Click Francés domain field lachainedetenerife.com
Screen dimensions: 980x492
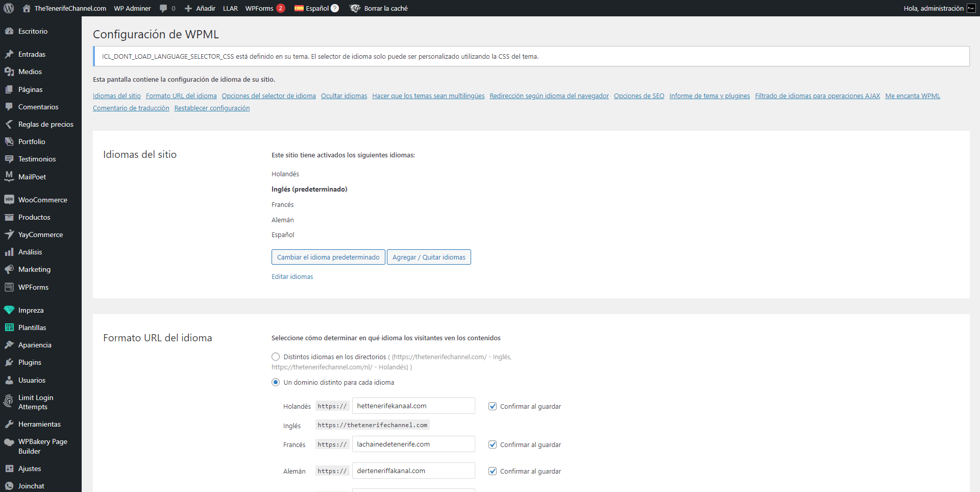413,444
